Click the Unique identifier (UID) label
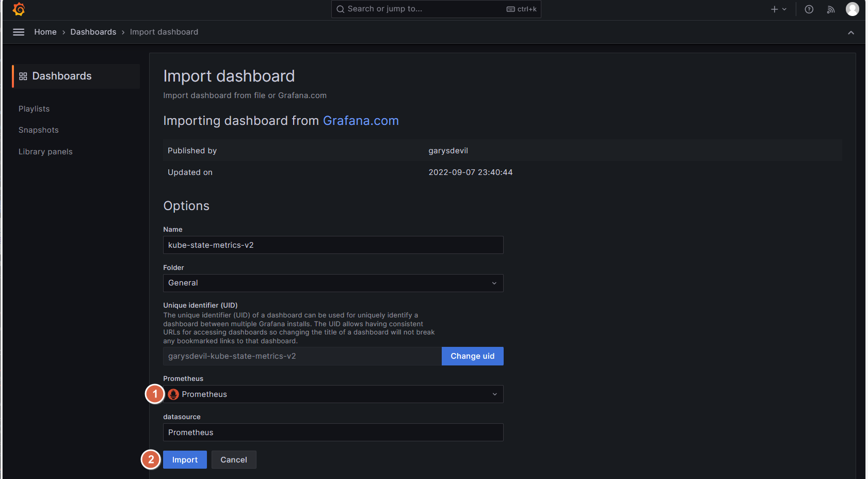This screenshot has height=479, width=868. point(200,306)
